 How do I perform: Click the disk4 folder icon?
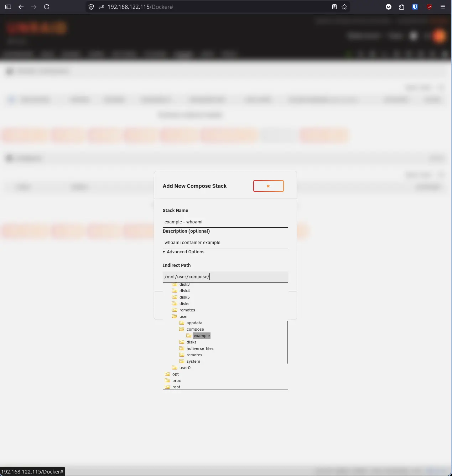pos(175,291)
